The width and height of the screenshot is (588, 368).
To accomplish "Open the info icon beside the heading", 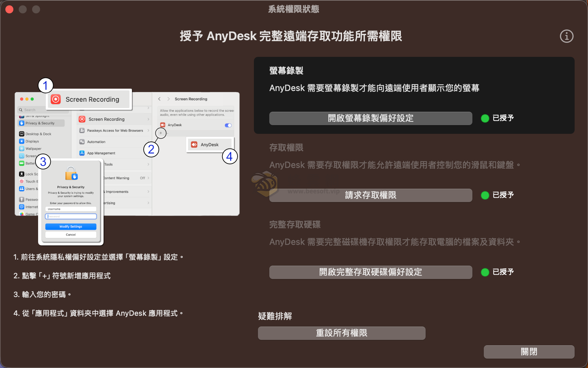I will [x=567, y=36].
